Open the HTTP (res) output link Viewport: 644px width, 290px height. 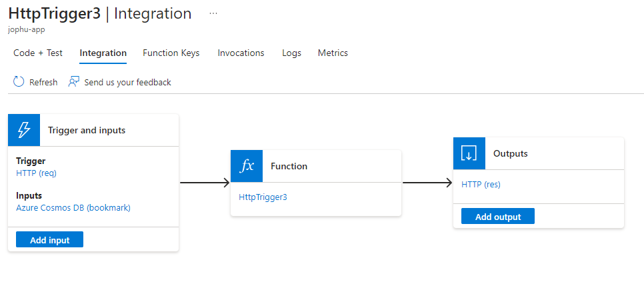tap(481, 184)
